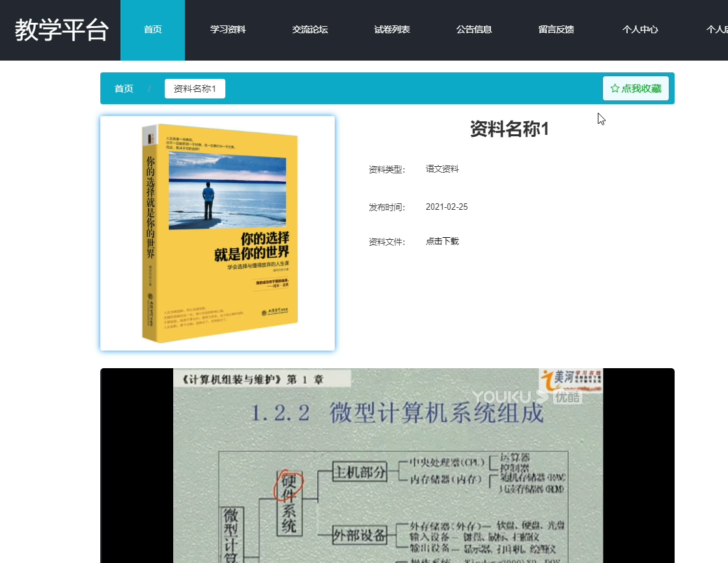Open the 公告信息 page
The width and height of the screenshot is (728, 563).
(x=474, y=30)
